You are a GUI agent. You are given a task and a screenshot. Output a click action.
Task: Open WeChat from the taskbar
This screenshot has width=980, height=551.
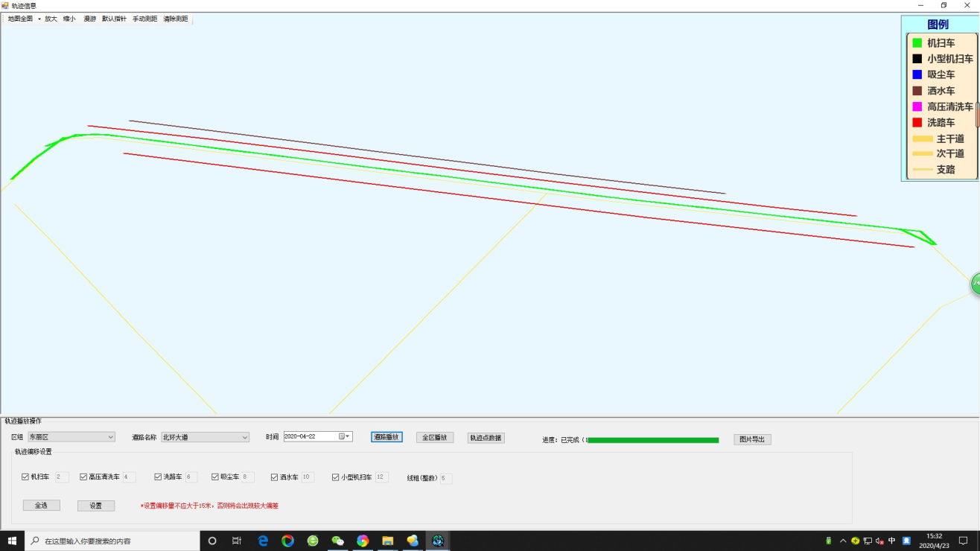tap(337, 541)
